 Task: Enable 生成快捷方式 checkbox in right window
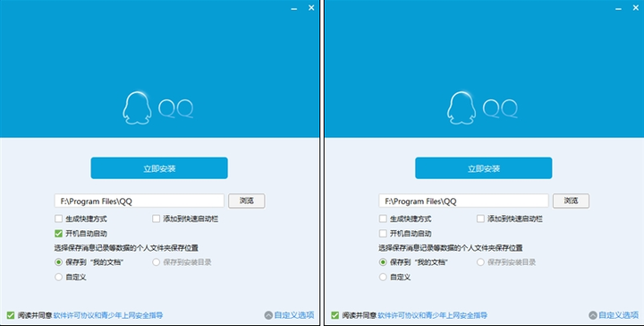pyautogui.click(x=383, y=219)
